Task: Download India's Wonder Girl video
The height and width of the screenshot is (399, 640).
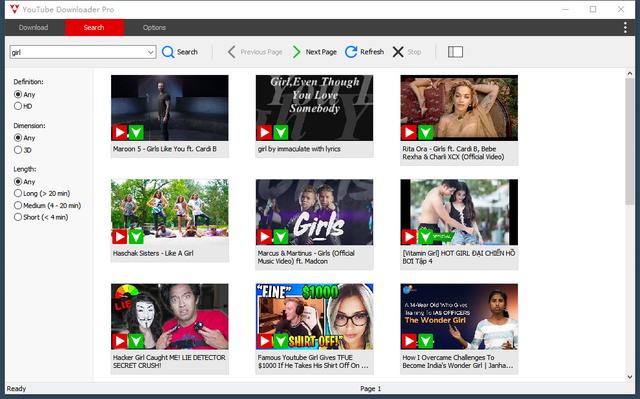Action: tap(425, 341)
